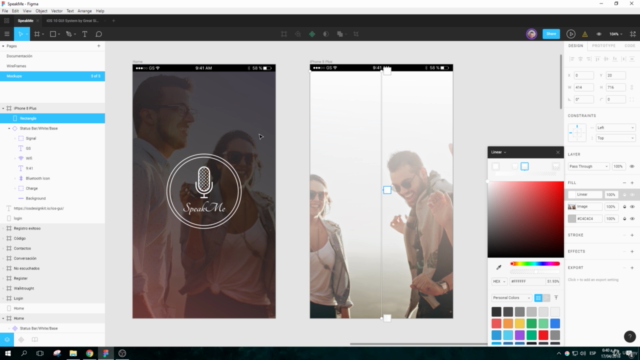Select the Comment tool

pos(99,34)
